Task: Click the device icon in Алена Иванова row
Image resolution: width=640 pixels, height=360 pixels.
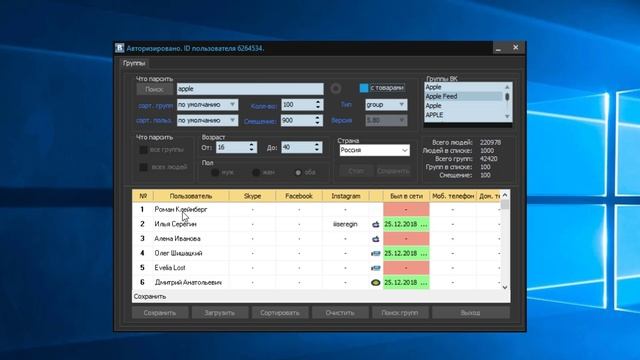Action: point(376,239)
